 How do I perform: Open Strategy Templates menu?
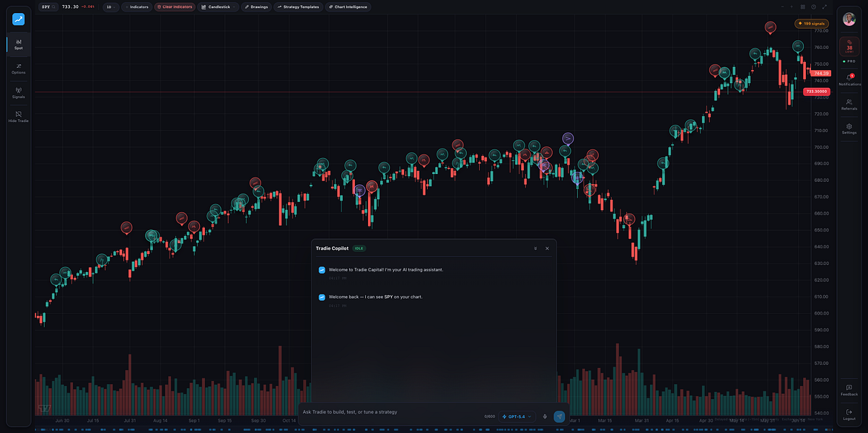tap(298, 6)
